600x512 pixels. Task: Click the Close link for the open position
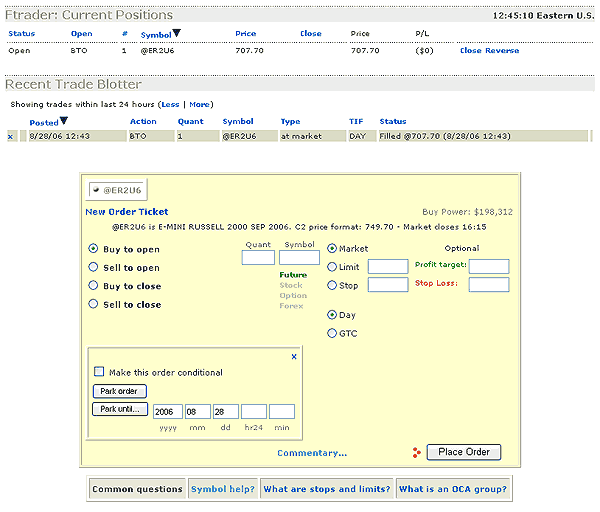pos(470,49)
